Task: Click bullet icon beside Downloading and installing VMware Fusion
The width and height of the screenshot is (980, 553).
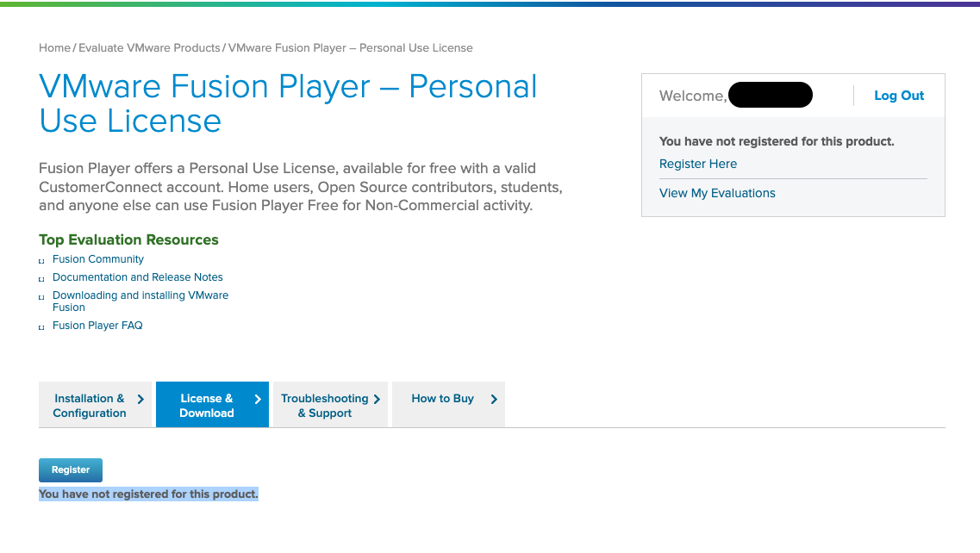Action: coord(41,297)
